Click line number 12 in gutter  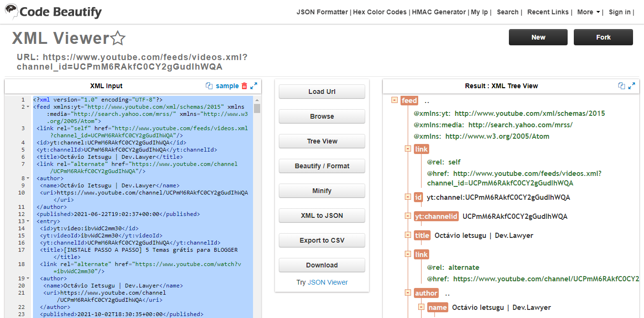tap(21, 214)
